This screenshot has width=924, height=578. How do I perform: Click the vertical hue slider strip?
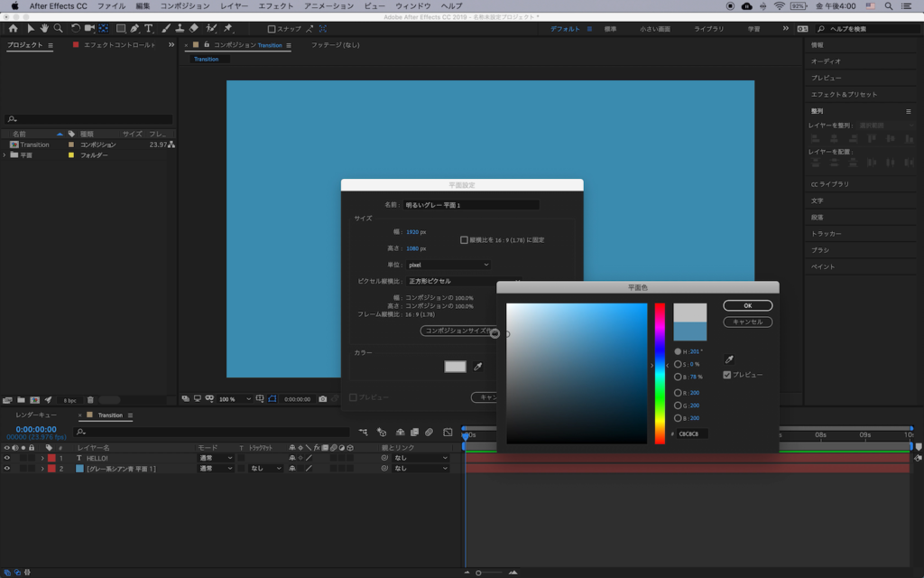(x=660, y=374)
